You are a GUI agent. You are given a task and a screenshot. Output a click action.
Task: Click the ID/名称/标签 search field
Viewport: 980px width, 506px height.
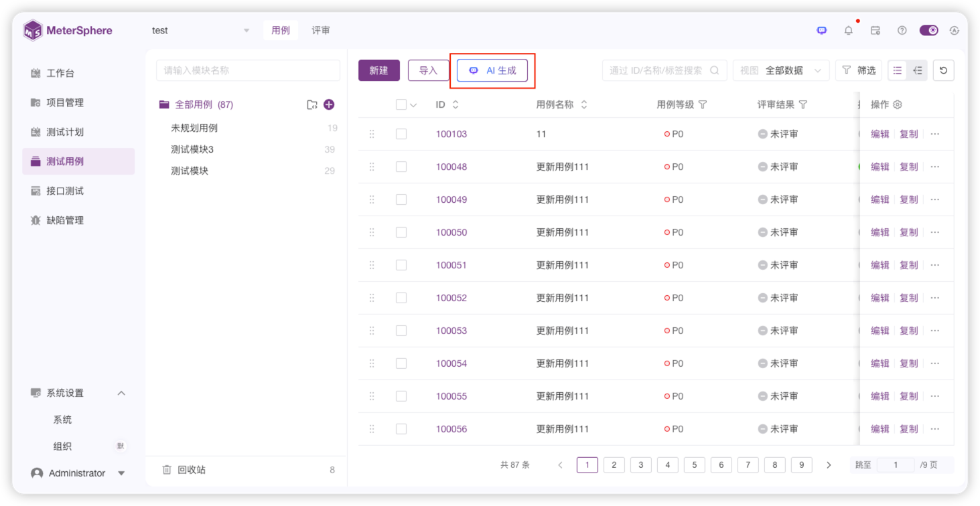(x=664, y=70)
